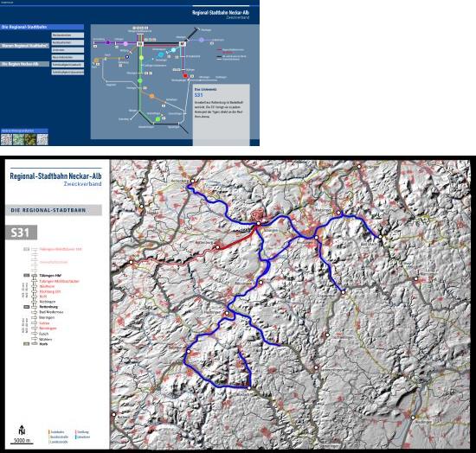Click the orange circle on the diagonal orange line

click(x=151, y=96)
